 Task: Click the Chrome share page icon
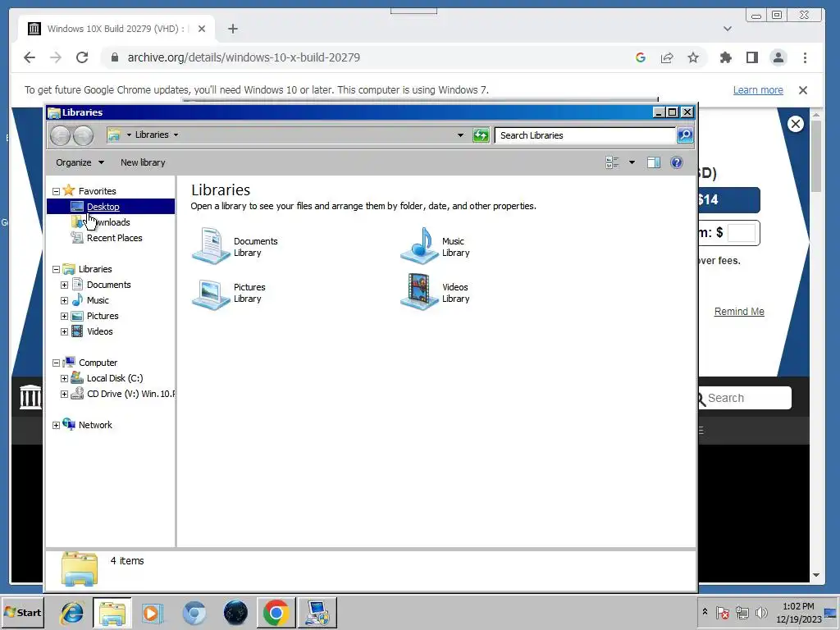667,57
